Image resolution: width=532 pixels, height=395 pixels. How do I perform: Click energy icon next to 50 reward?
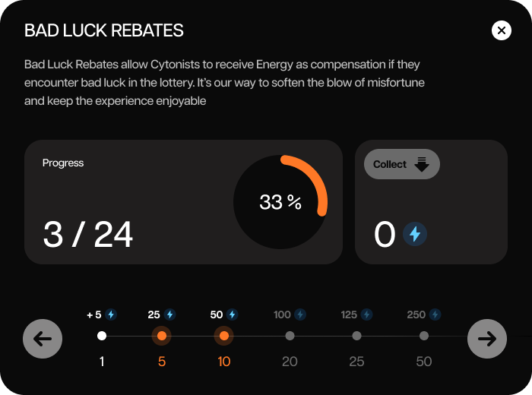(x=233, y=314)
